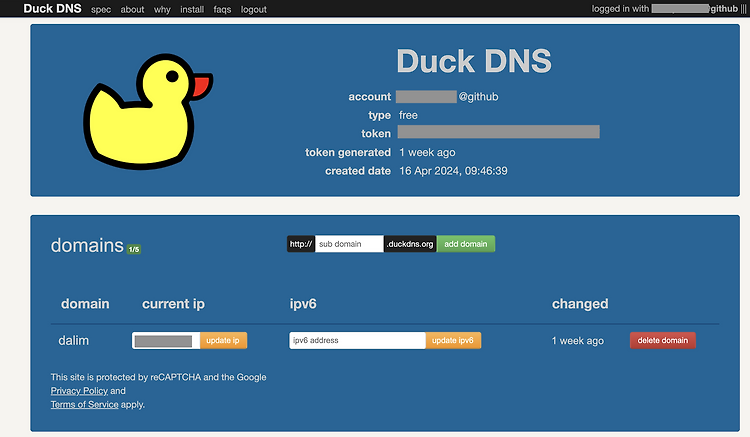Click the yellow duck logo
The image size is (750, 437).
click(148, 111)
